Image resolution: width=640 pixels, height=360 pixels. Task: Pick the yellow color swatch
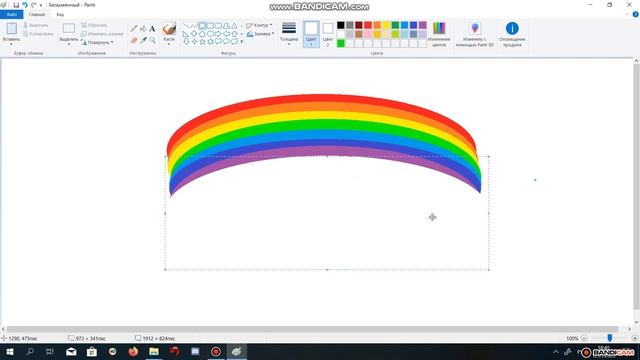coord(386,25)
